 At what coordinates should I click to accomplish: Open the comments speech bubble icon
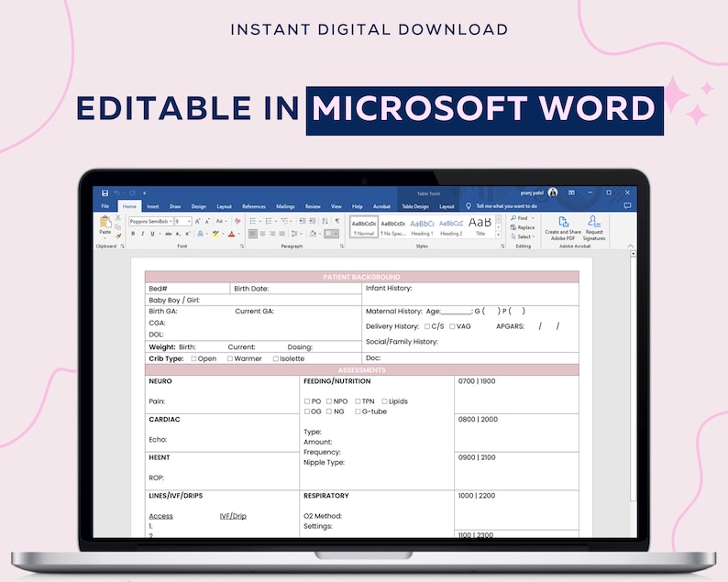point(627,205)
